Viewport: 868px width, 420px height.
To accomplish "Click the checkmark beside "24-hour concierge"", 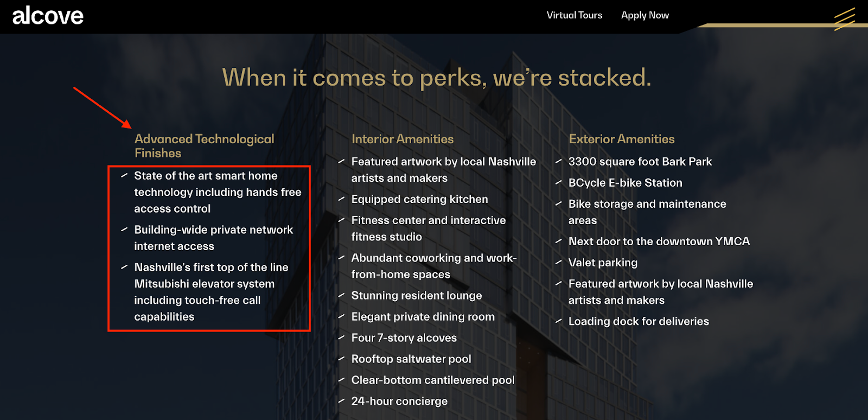I will pyautogui.click(x=341, y=401).
